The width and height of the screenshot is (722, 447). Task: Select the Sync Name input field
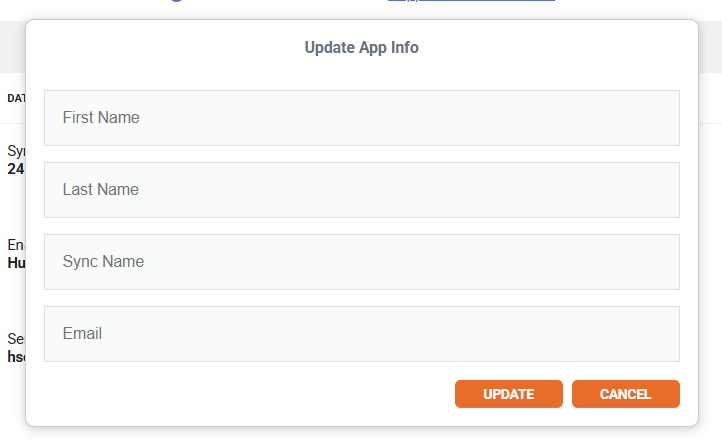(x=362, y=262)
